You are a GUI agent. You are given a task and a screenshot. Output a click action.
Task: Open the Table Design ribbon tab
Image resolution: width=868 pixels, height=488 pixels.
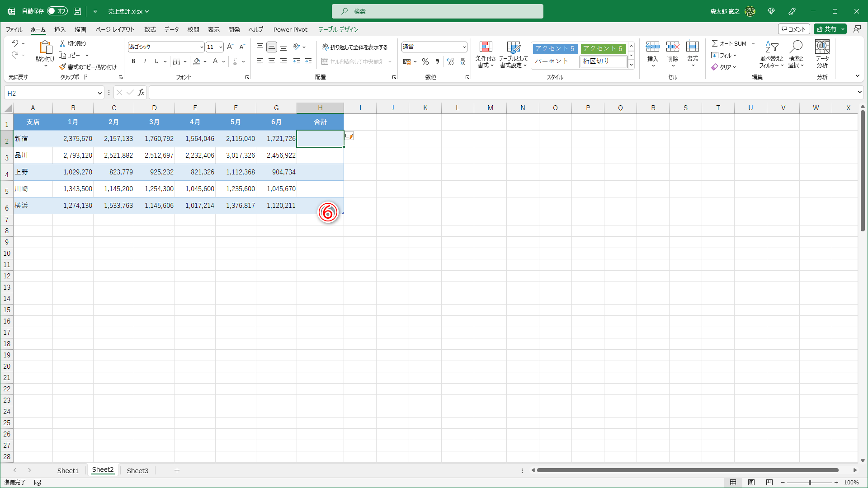point(338,29)
